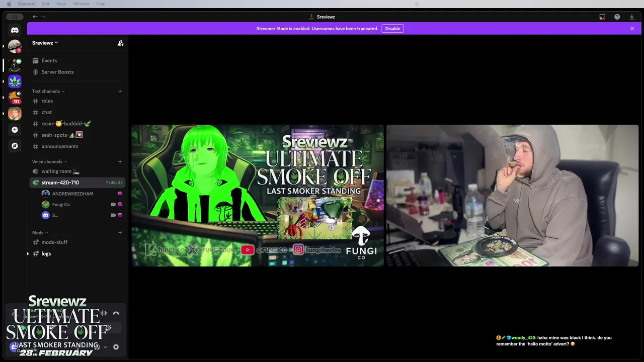Image resolution: width=644 pixels, height=362 pixels.
Task: Create channel in Voice channels with plus
Action: (120, 161)
